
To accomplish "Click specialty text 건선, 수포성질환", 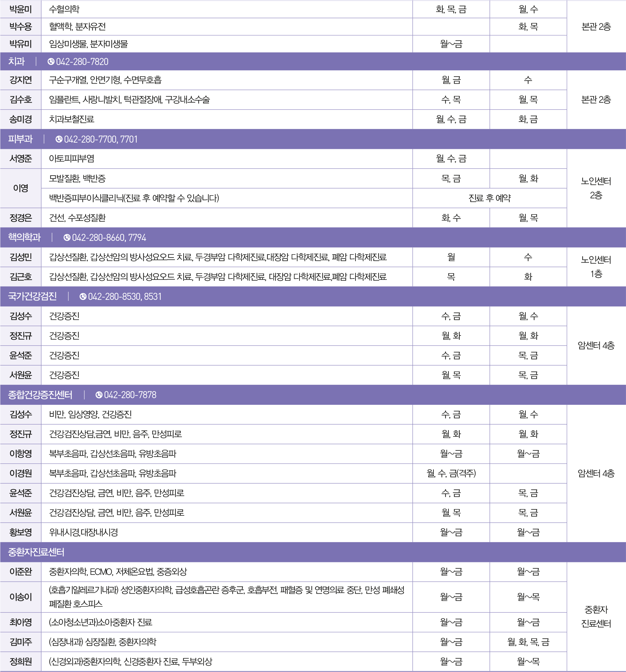I will coord(77,218).
